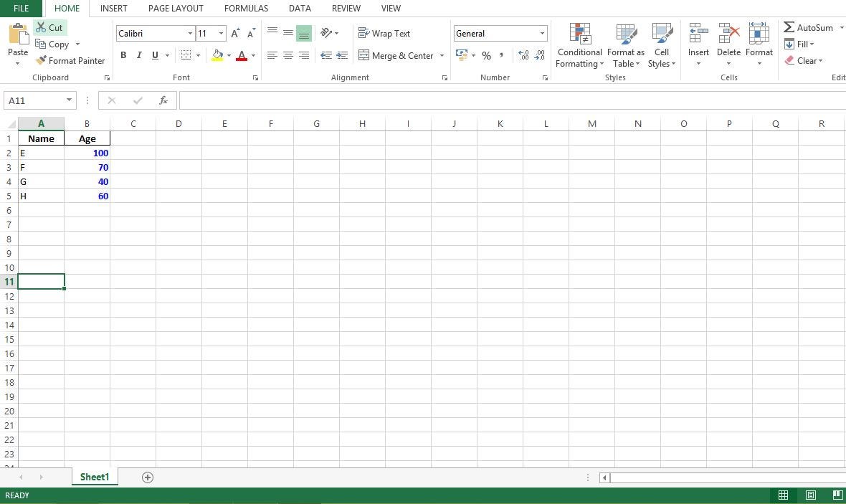Toggle Align Left for cell text
The image size is (846, 504).
pyautogui.click(x=272, y=55)
